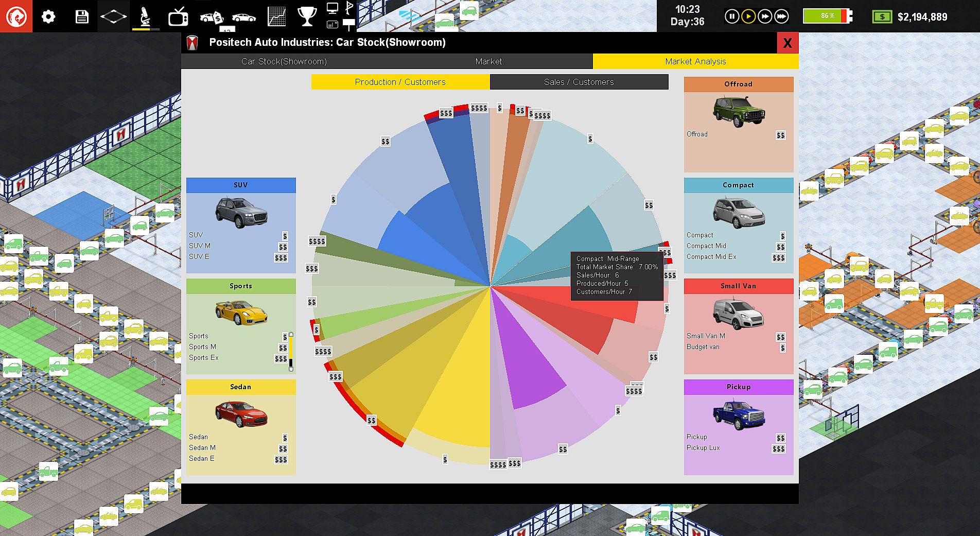
Task: Click the flag icon in the toolbar
Action: click(x=349, y=8)
